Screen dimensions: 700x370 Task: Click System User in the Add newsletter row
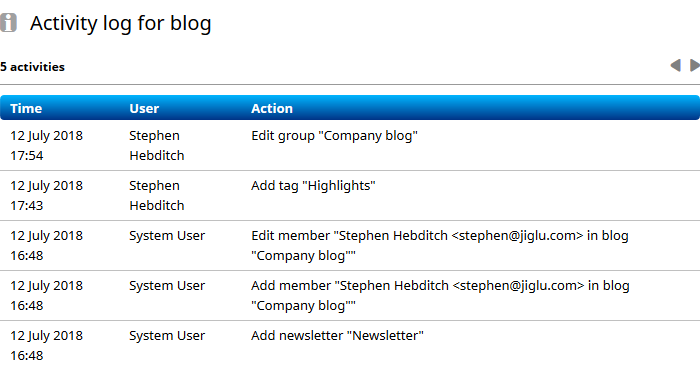click(x=167, y=336)
